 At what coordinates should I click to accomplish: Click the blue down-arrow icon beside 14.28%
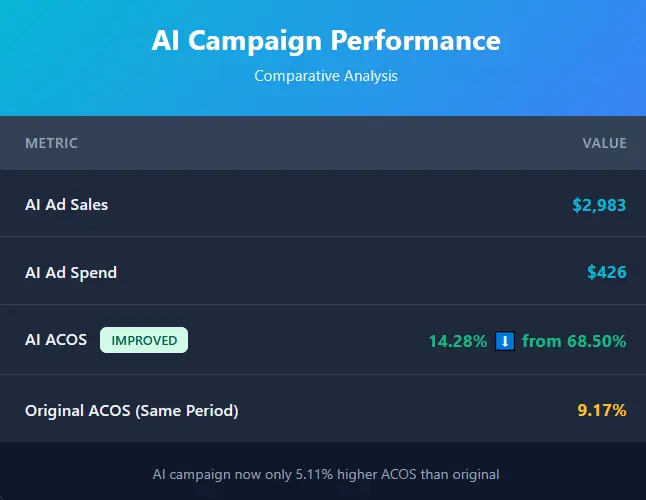click(x=505, y=341)
